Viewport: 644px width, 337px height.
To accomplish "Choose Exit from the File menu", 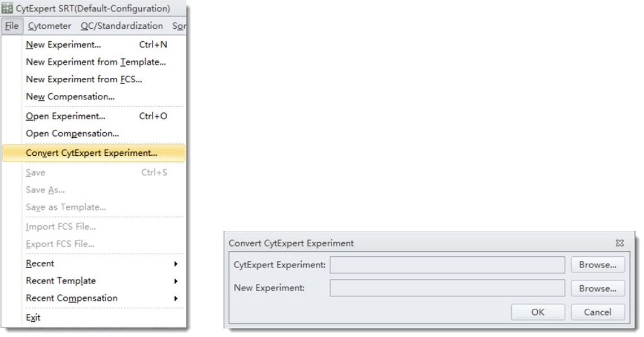I will (94, 317).
